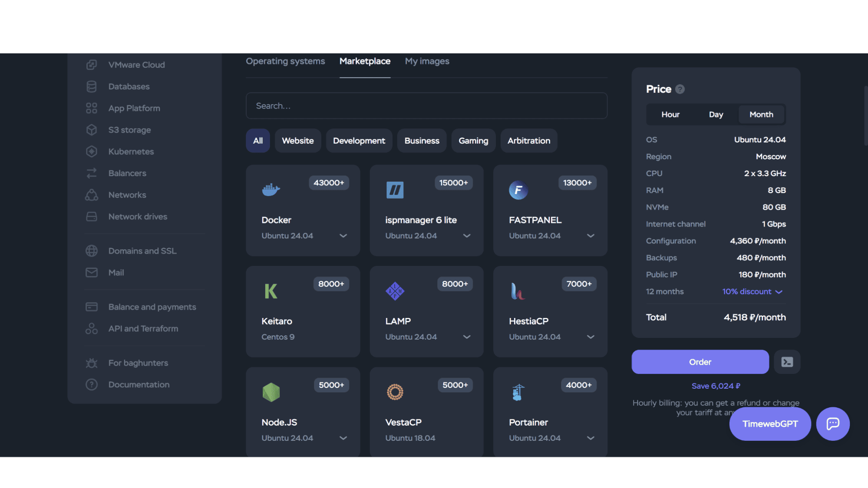Screen dimensions: 868x488
Task: Click the Balancers arrows icon
Action: point(91,173)
